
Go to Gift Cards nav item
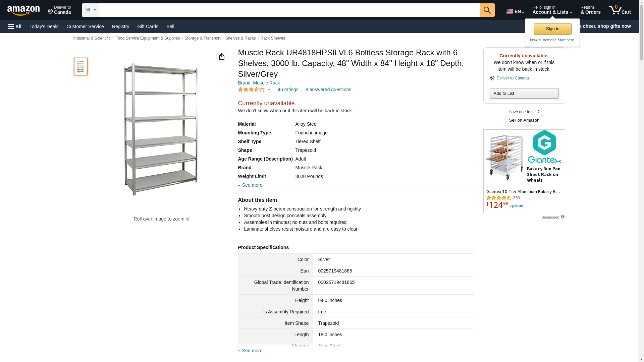148,26
